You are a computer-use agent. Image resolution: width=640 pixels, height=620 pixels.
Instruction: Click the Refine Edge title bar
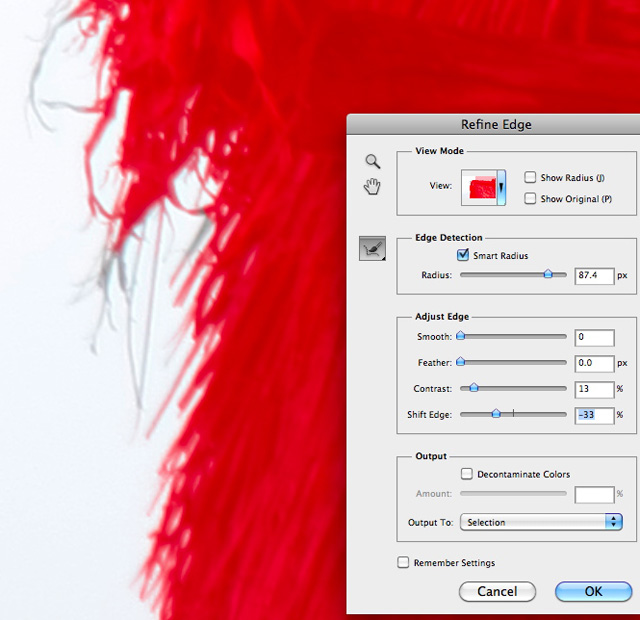pos(493,124)
